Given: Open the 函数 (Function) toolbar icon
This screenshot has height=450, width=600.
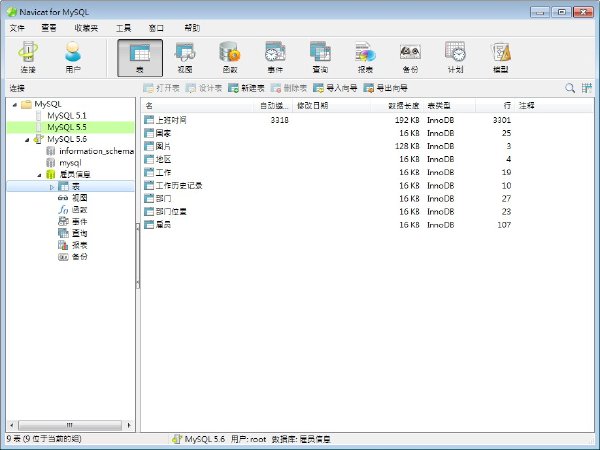Looking at the screenshot, I should [x=230, y=57].
